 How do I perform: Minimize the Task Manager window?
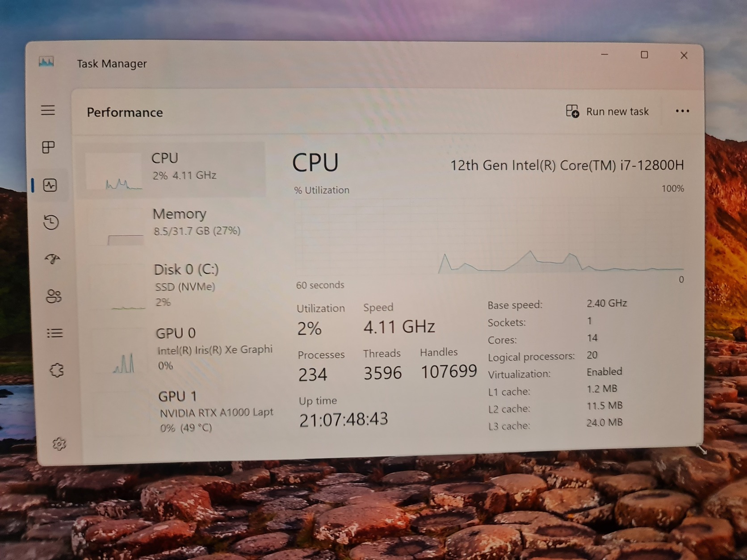604,54
